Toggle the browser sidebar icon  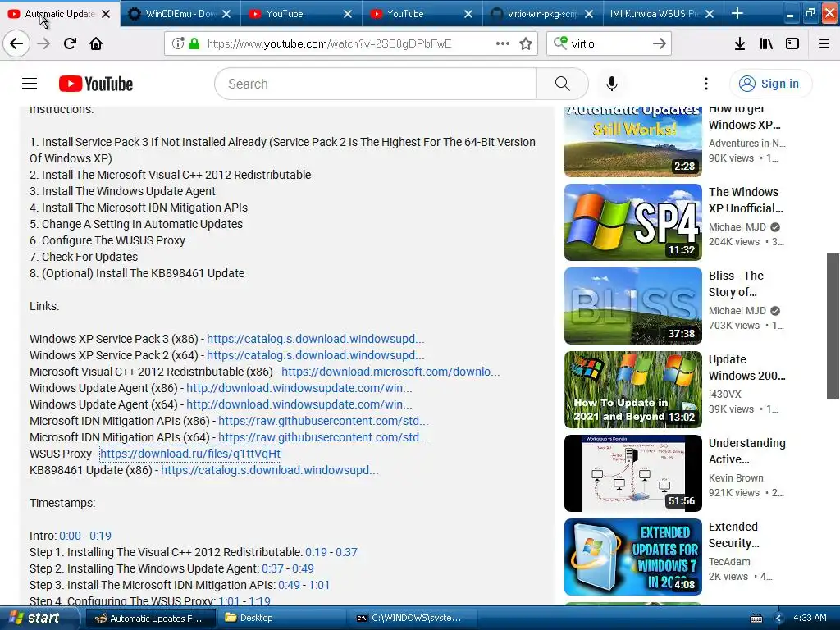[x=792, y=43]
